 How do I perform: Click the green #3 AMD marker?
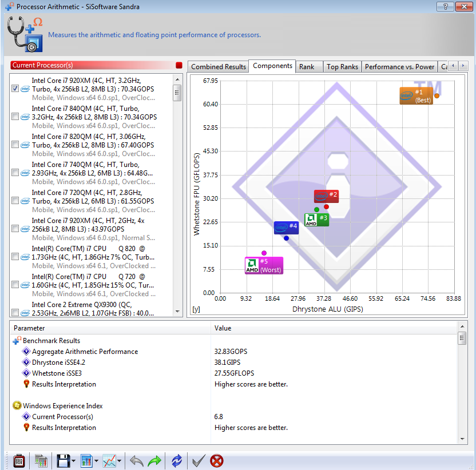coord(316,220)
